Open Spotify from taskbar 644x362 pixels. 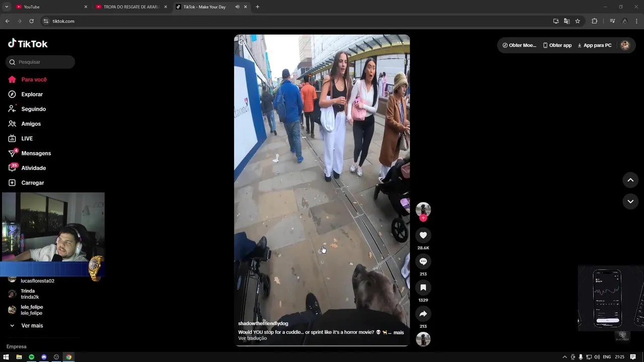pyautogui.click(x=31, y=357)
